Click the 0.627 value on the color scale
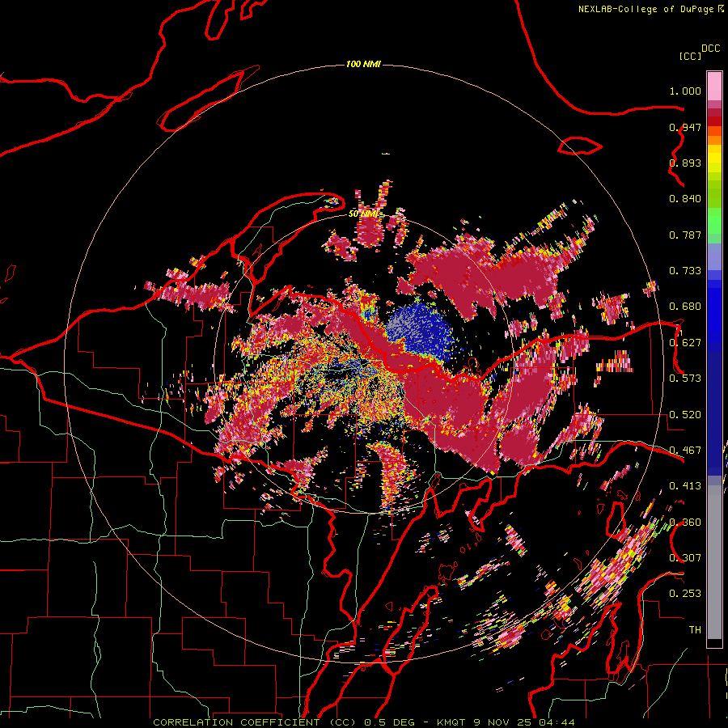 click(x=685, y=343)
